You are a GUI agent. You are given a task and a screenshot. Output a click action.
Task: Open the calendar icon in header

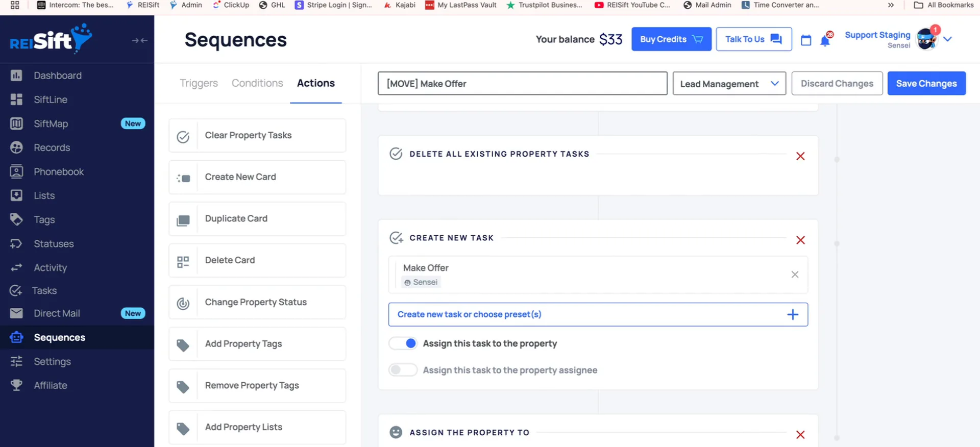[x=806, y=40]
